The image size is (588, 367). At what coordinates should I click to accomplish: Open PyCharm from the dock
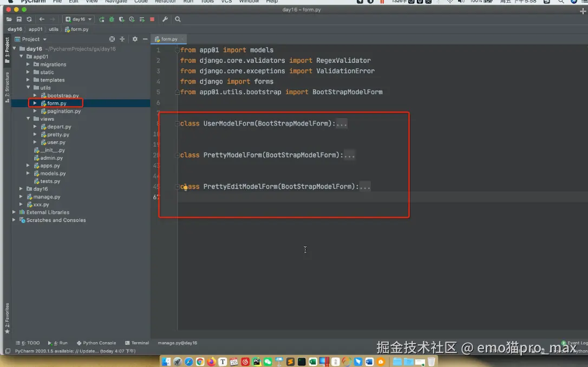[257, 362]
